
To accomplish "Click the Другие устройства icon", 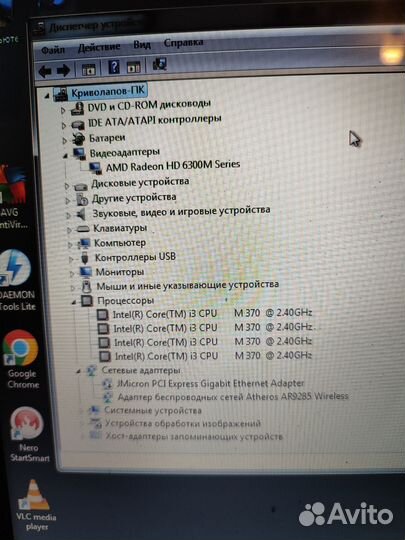I will pyautogui.click(x=82, y=199).
